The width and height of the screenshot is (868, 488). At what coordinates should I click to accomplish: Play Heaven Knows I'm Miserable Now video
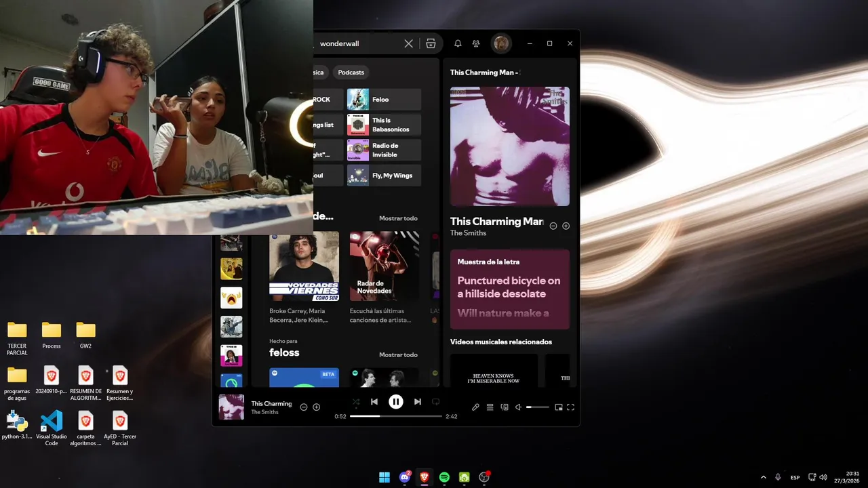coord(494,371)
